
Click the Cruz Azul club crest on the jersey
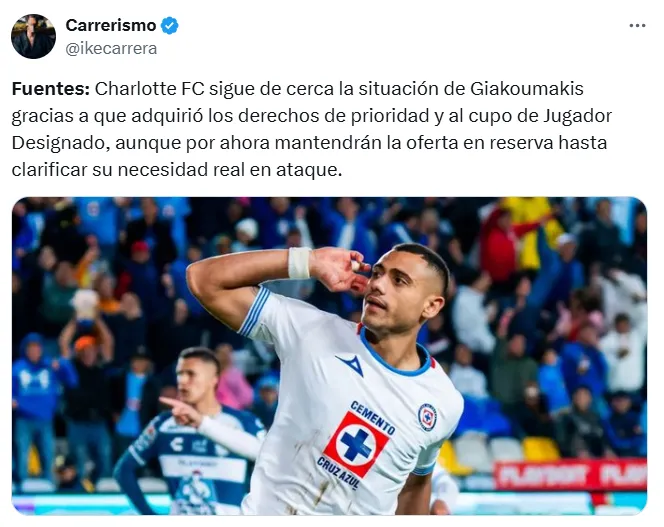[x=427, y=417]
